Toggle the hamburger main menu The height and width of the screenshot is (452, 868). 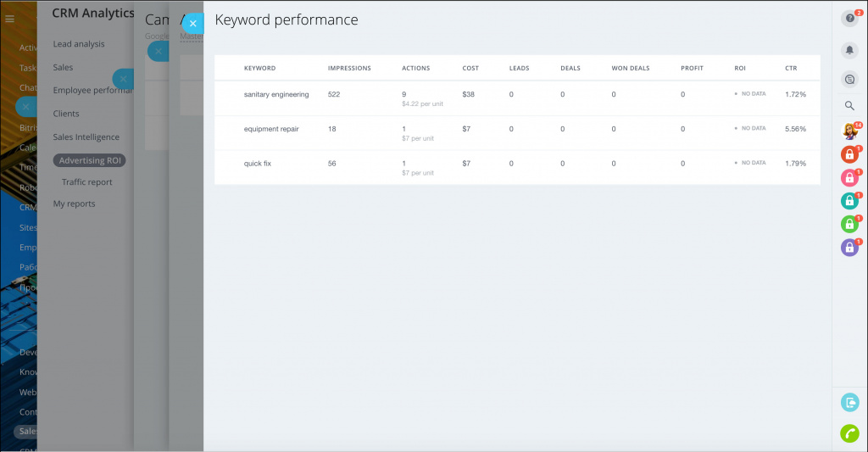tap(10, 19)
